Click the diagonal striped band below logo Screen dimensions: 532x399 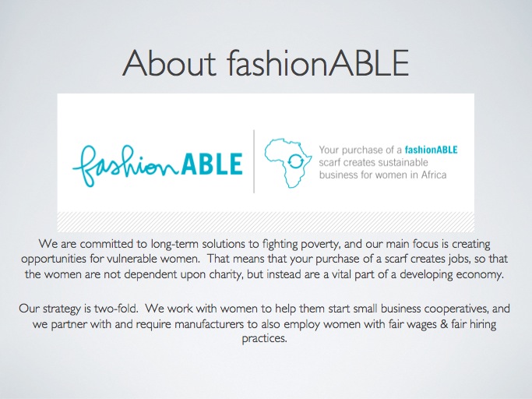pos(266,218)
